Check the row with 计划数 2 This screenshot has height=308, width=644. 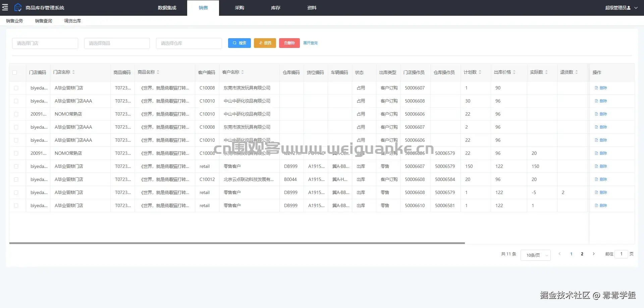coord(16,127)
